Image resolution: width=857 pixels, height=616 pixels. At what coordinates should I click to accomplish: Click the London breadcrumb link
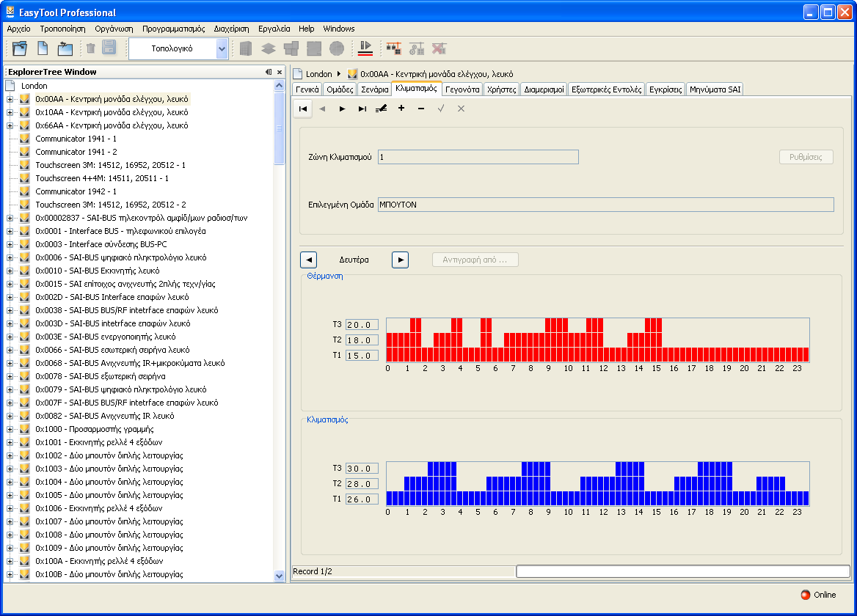[x=318, y=74]
